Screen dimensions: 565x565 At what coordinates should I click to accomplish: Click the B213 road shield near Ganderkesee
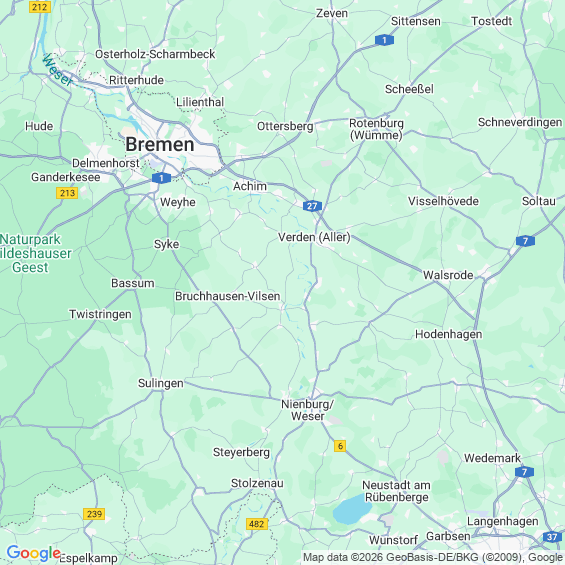(x=67, y=193)
